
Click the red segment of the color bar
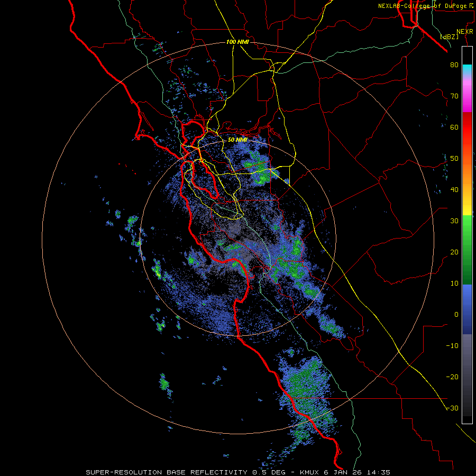467,127
